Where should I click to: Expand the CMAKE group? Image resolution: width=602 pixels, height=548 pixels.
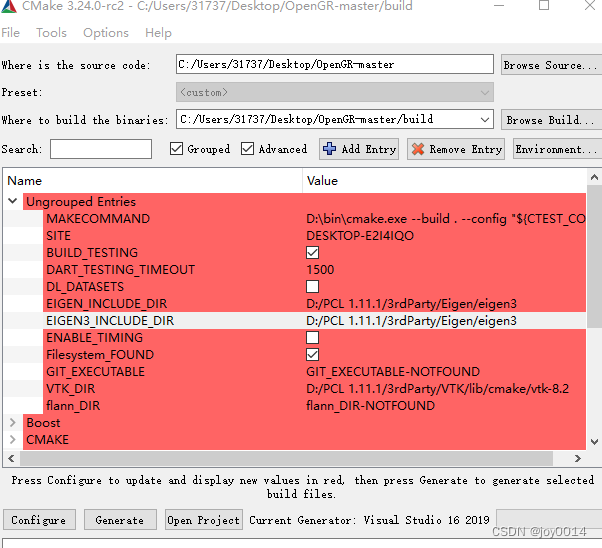tap(13, 439)
